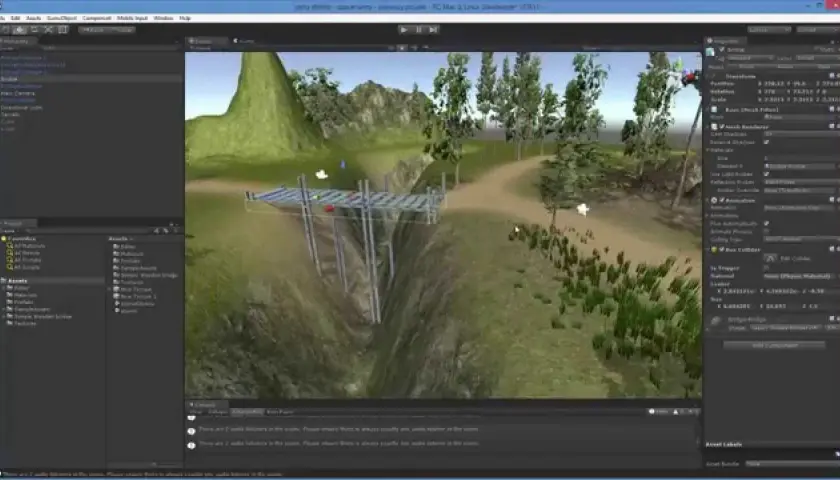Select the Scale tool in the toolbar
The width and height of the screenshot is (840, 480).
pyautogui.click(x=48, y=29)
